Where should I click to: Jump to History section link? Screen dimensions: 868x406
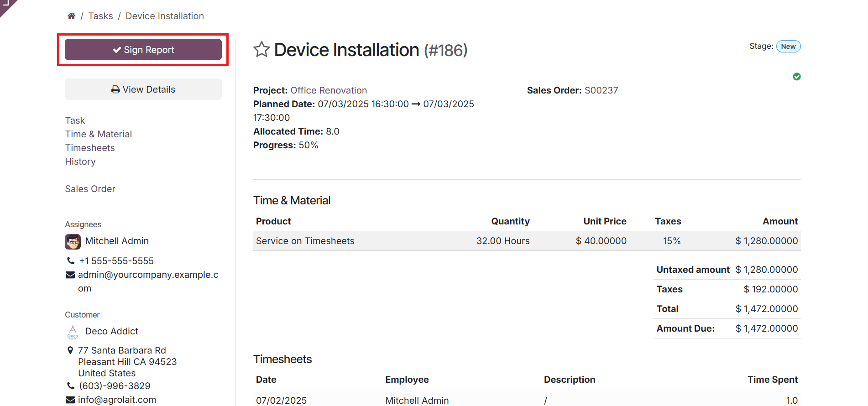pyautogui.click(x=80, y=161)
